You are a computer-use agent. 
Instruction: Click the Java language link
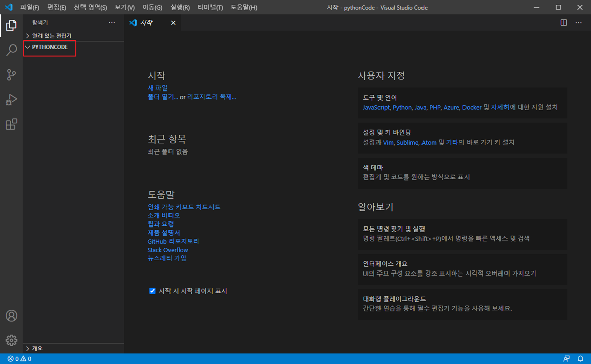(420, 107)
